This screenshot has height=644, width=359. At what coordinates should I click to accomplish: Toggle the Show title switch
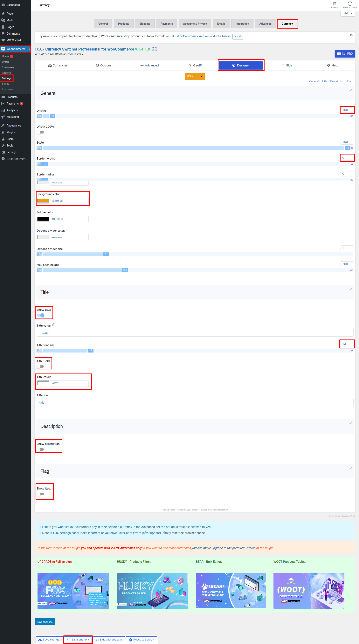coord(41,315)
